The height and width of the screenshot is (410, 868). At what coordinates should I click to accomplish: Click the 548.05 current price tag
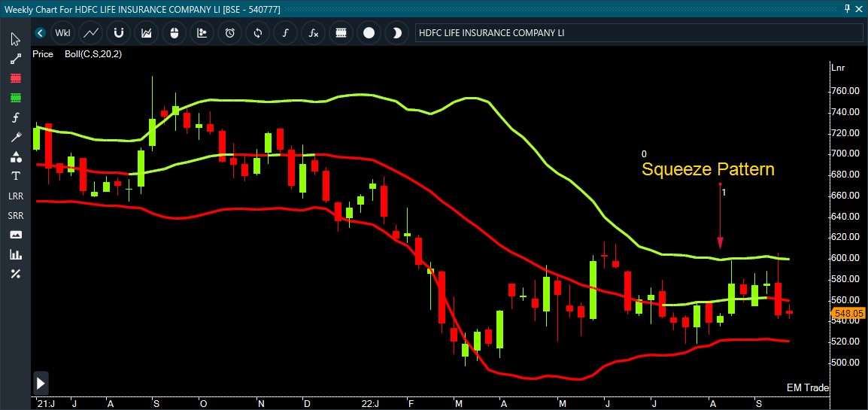(848, 313)
